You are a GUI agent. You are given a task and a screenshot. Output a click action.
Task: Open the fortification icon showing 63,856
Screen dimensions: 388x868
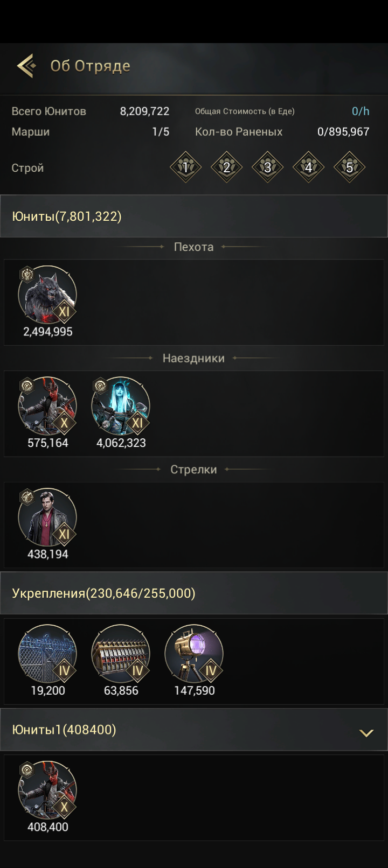tap(121, 654)
